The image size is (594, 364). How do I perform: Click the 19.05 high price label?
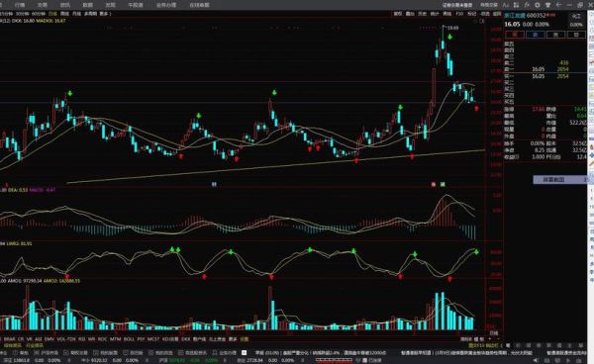(452, 28)
